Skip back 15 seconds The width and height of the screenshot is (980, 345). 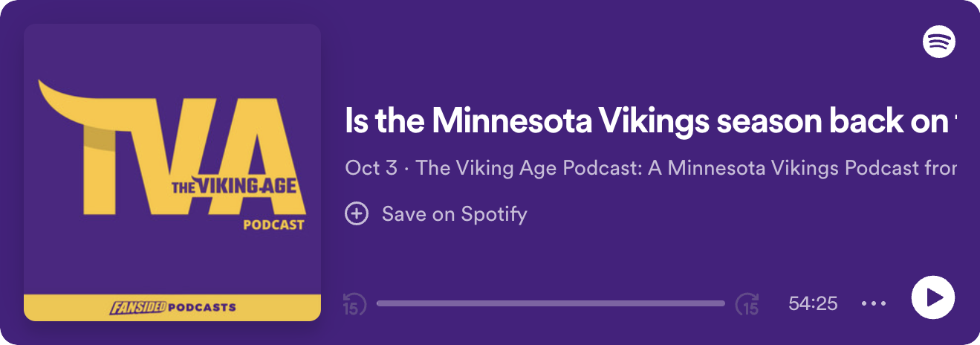354,303
